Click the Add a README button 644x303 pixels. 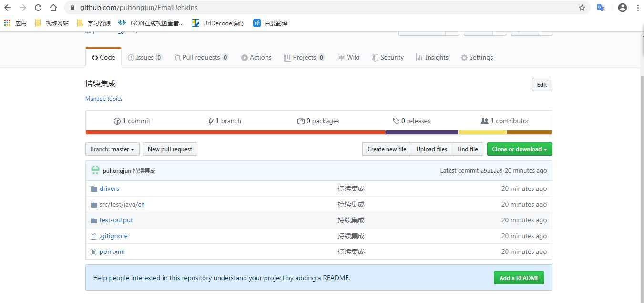519,278
